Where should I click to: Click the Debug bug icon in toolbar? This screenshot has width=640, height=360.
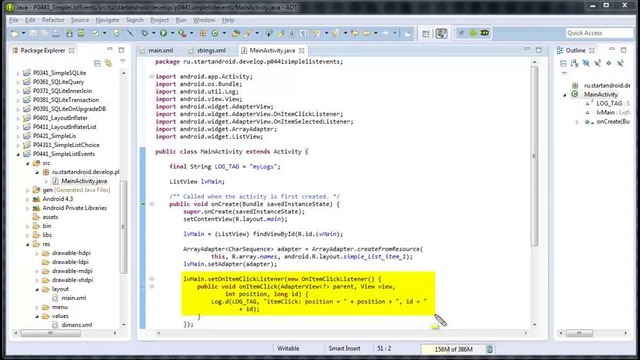(x=144, y=33)
